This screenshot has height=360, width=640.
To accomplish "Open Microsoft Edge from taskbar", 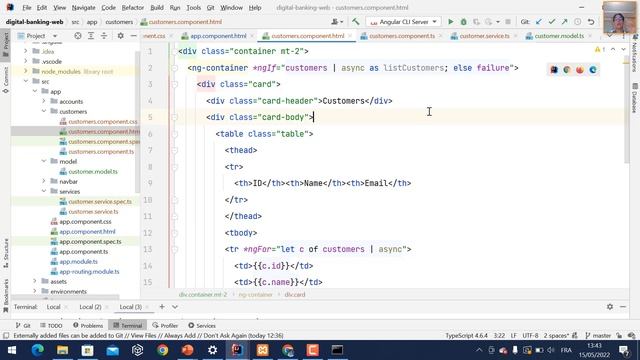I will click(x=38, y=350).
